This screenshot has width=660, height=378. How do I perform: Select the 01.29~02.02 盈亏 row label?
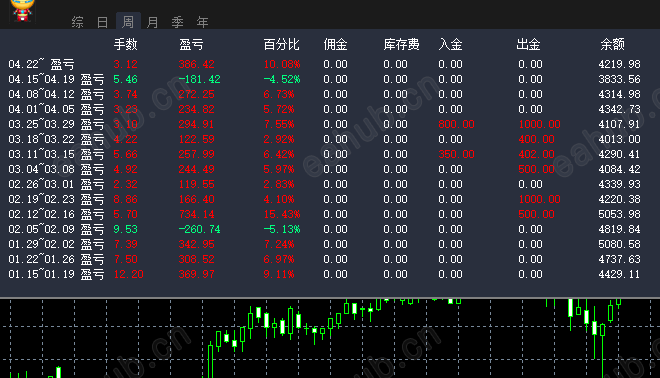point(56,245)
